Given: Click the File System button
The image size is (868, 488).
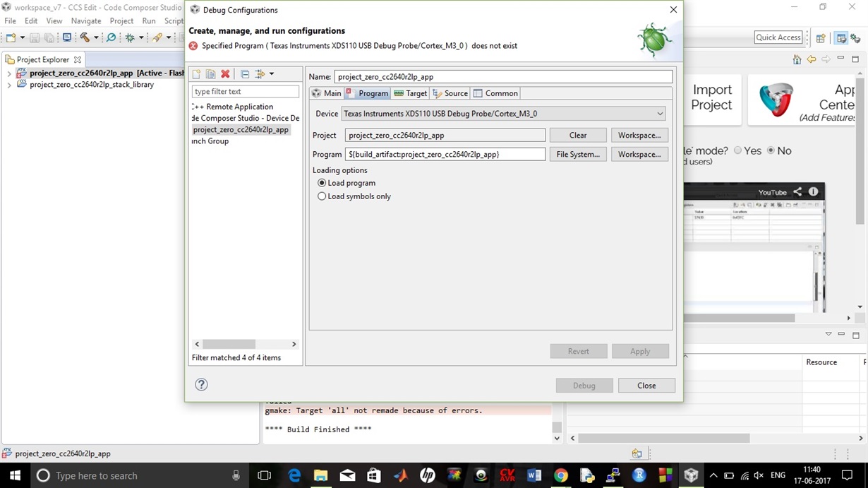Looking at the screenshot, I should point(578,154).
